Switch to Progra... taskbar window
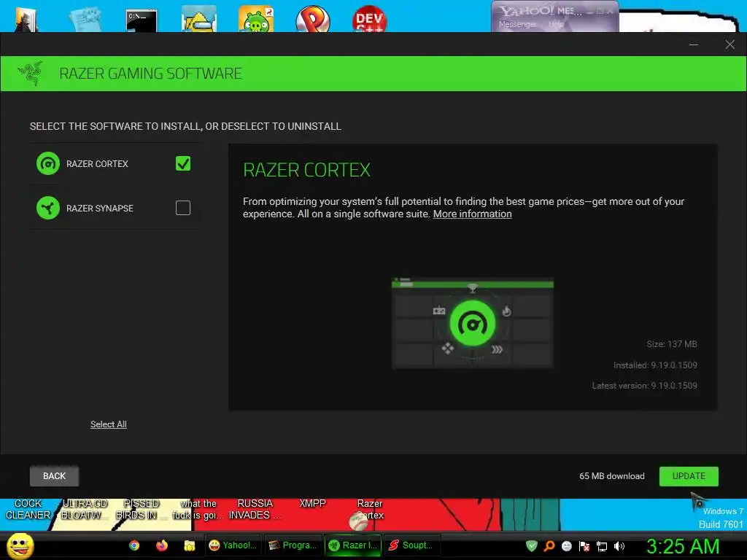Screen dimensions: 747x560 pyautogui.click(x=293, y=545)
